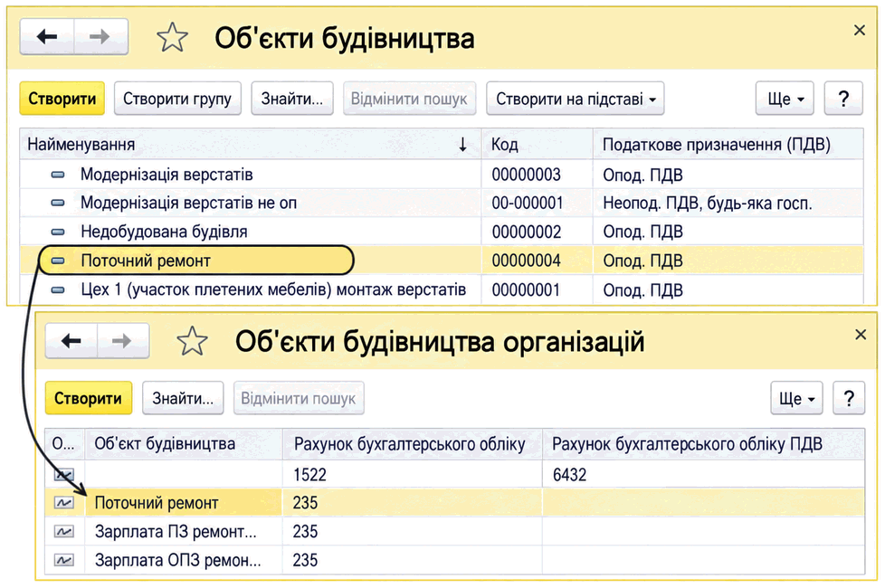Screen dimensions: 885x588
Task: Select Модернізація верстатів row name
Action: pyautogui.click(x=167, y=175)
